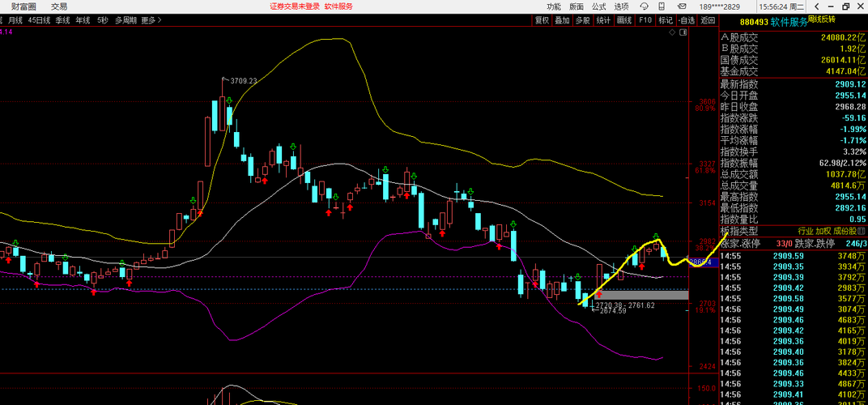Open 多周期 multi-period view
868x405 pixels.
(126, 20)
